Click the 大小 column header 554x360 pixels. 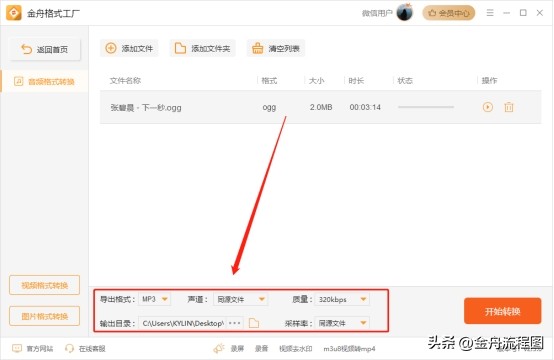click(316, 81)
